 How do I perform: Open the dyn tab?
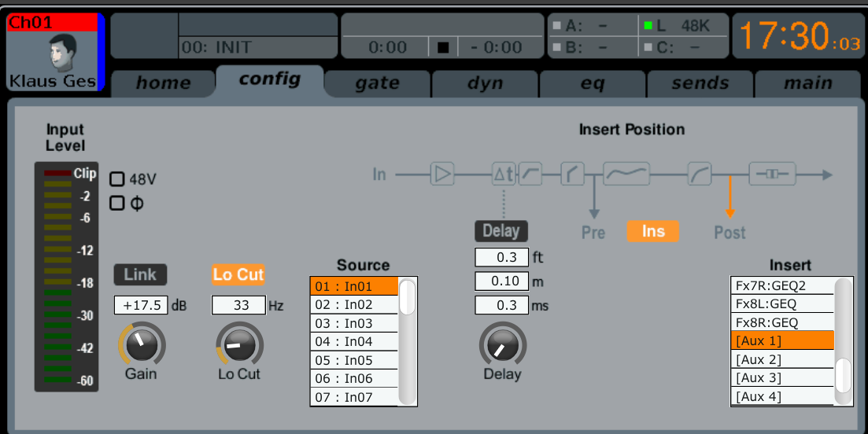(x=485, y=83)
